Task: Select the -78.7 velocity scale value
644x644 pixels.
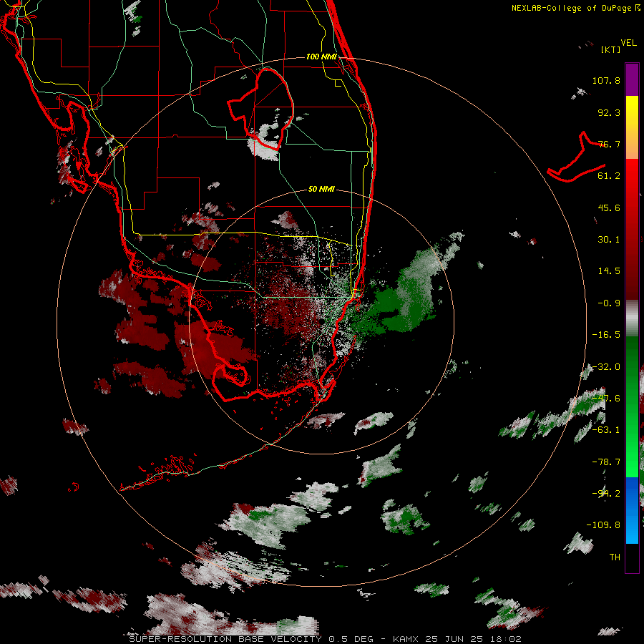Action: [606, 462]
